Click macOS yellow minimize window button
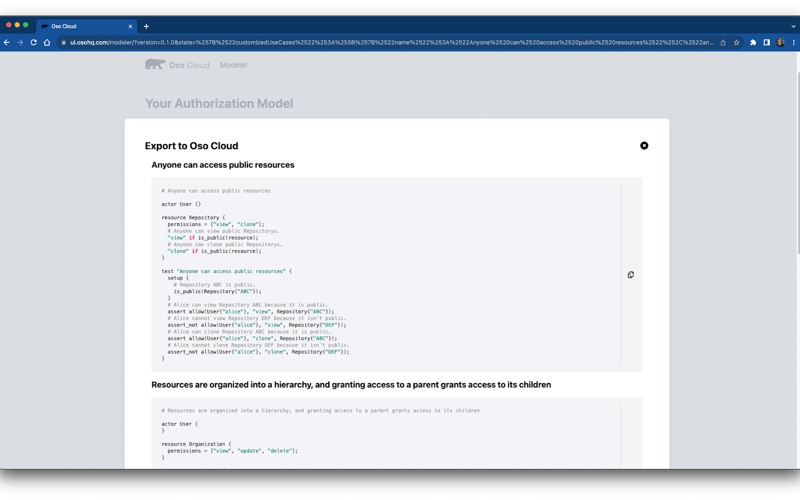This screenshot has height=500, width=800. click(x=17, y=25)
